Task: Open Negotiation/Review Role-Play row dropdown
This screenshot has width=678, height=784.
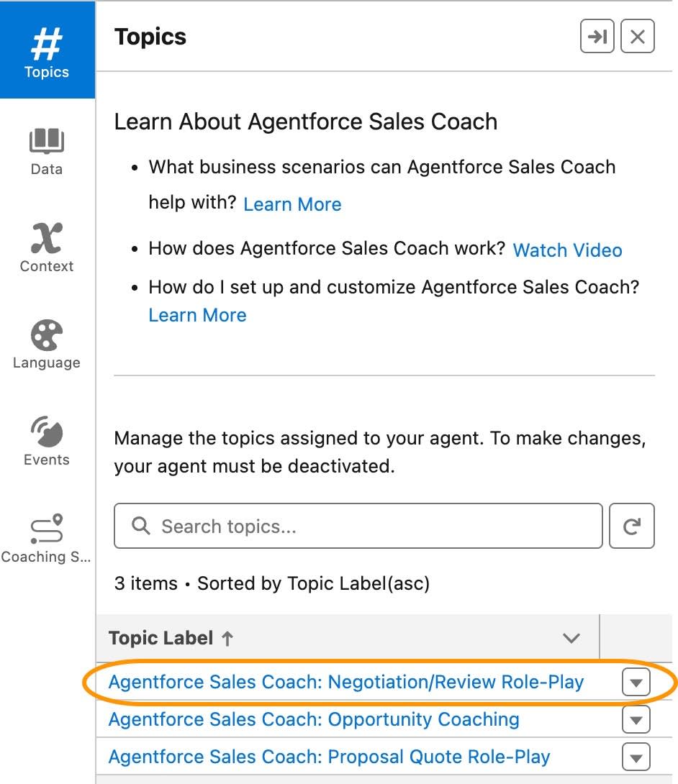Action: (636, 682)
